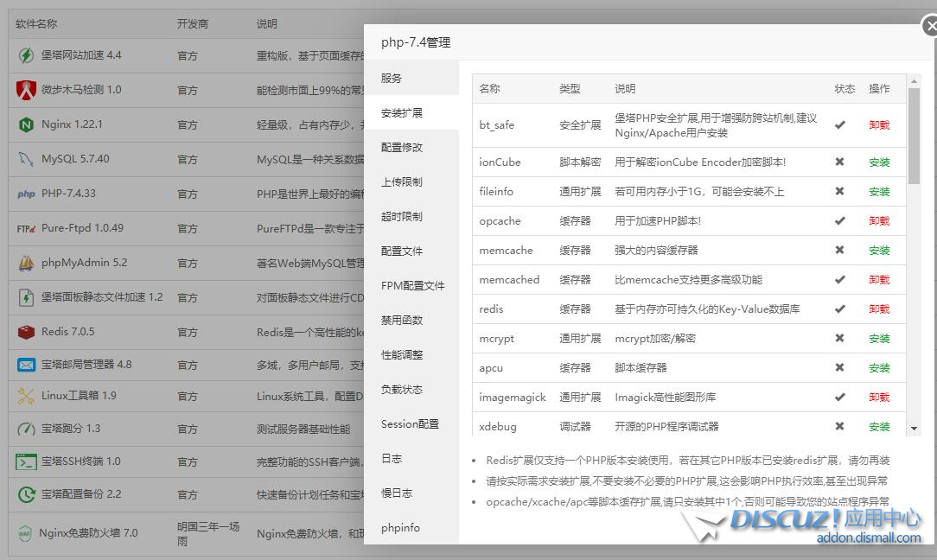Switch to the 慢日志 tab
Screen dimensions: 937x560
pyautogui.click(x=397, y=493)
